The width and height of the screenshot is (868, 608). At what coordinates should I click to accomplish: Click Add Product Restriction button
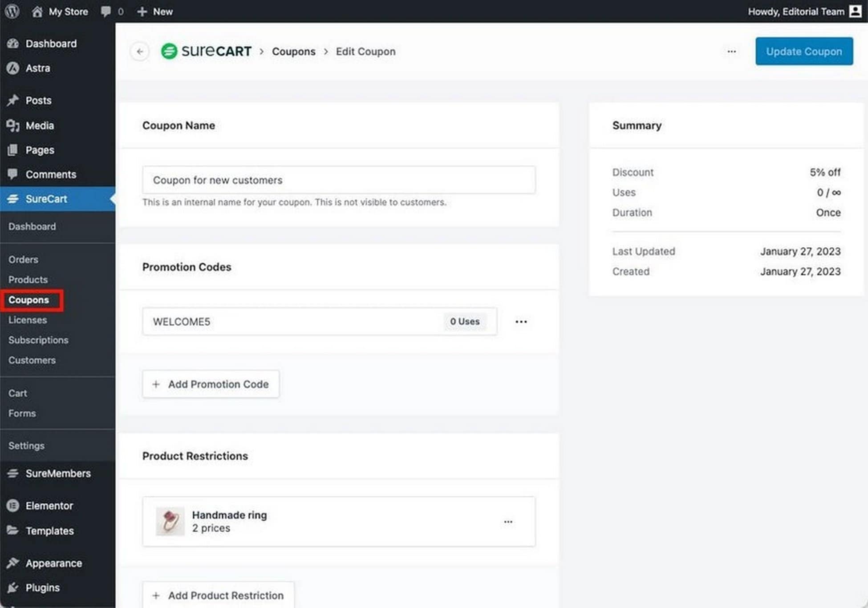point(218,595)
